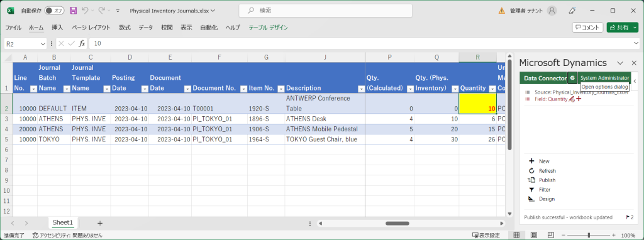Switch to Page Layout view in status bar
Image resolution: width=644 pixels, height=240 pixels.
pyautogui.click(x=533, y=235)
